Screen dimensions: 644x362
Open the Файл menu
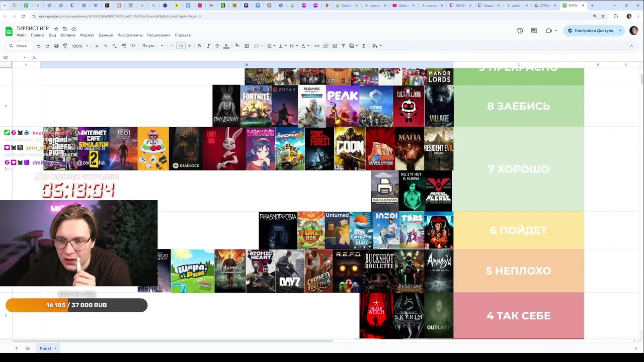[21, 35]
